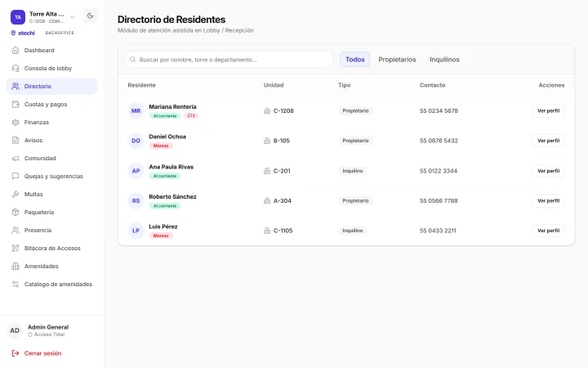The height and width of the screenshot is (368, 588).
Task: Click the unit icon beside C-201
Action: point(267,171)
